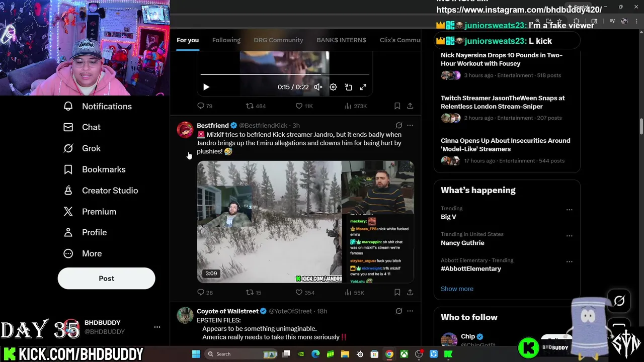The height and width of the screenshot is (362, 644).
Task: View analytics showing 55K views
Action: tap(354, 292)
